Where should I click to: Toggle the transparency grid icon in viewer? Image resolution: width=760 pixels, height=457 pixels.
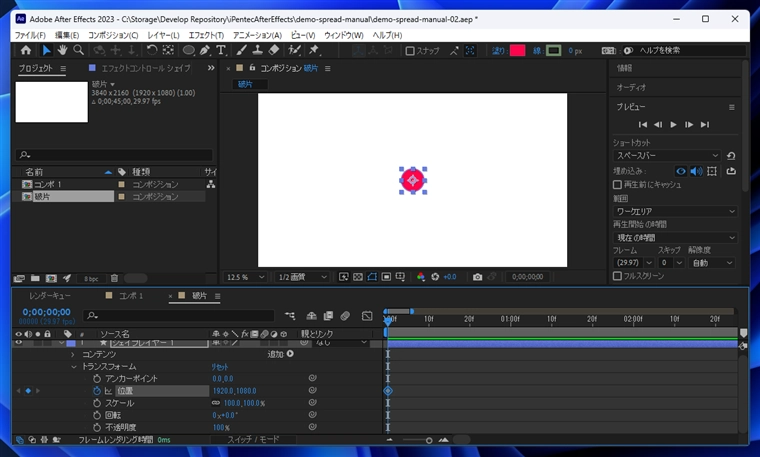[x=358, y=277]
